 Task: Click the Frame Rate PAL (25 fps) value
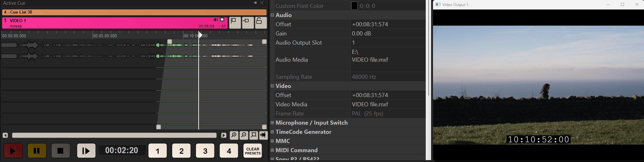click(x=388, y=114)
